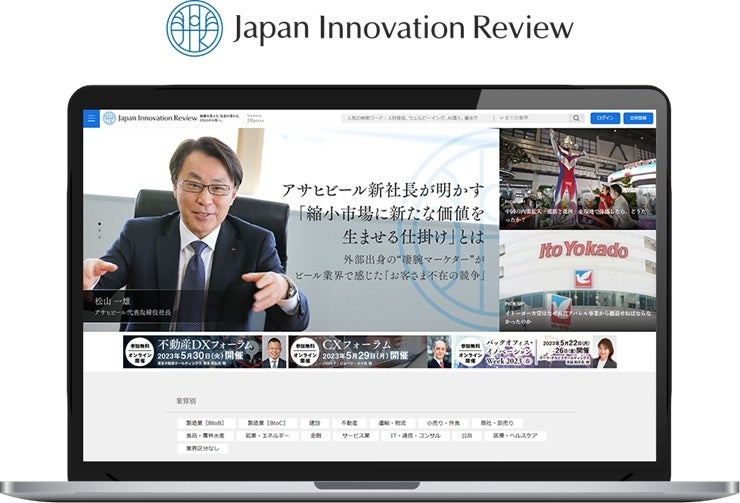Viewport: 740px width, 503px height.
Task: Click the ログイン button
Action: coord(605,118)
